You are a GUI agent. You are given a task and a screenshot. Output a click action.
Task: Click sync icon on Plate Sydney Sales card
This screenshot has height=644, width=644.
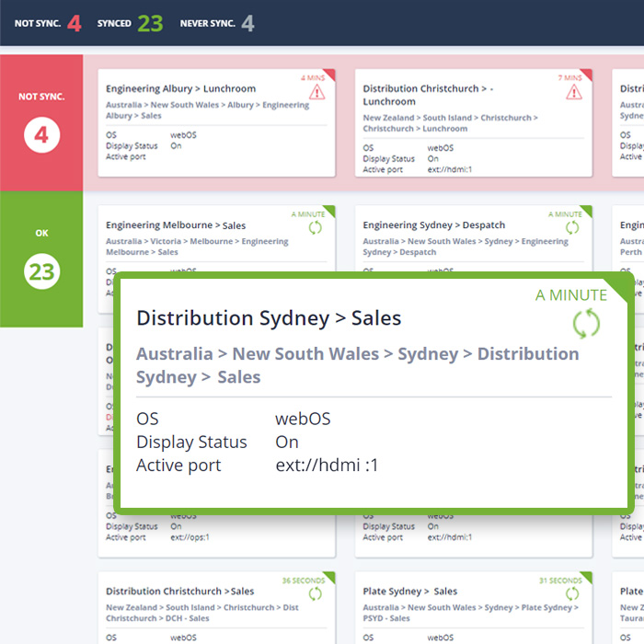[x=572, y=593]
